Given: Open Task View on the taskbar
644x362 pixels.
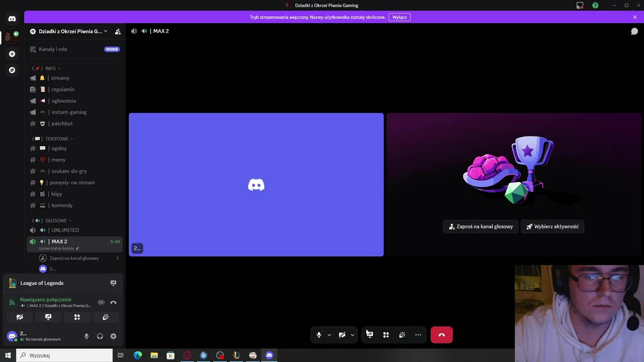Looking at the screenshot, I should pos(121,355).
